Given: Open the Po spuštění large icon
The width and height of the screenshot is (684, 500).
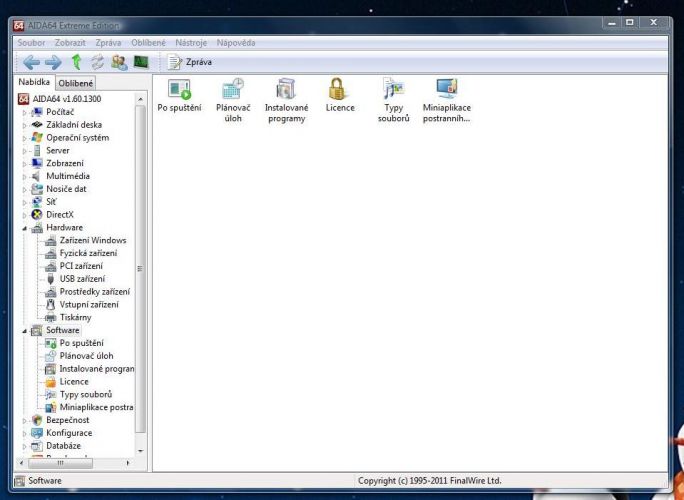Looking at the screenshot, I should point(179,95).
